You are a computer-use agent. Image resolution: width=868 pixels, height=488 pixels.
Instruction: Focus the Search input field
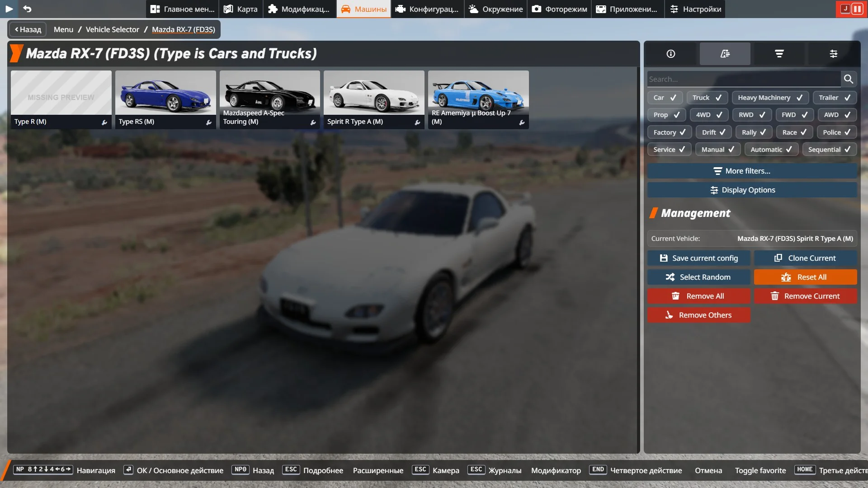pyautogui.click(x=744, y=79)
